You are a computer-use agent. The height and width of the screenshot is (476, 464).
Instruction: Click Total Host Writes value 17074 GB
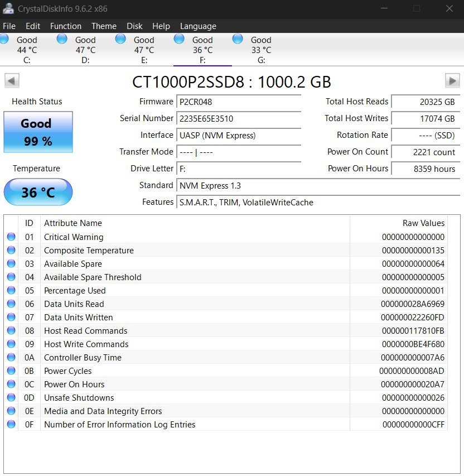point(426,118)
